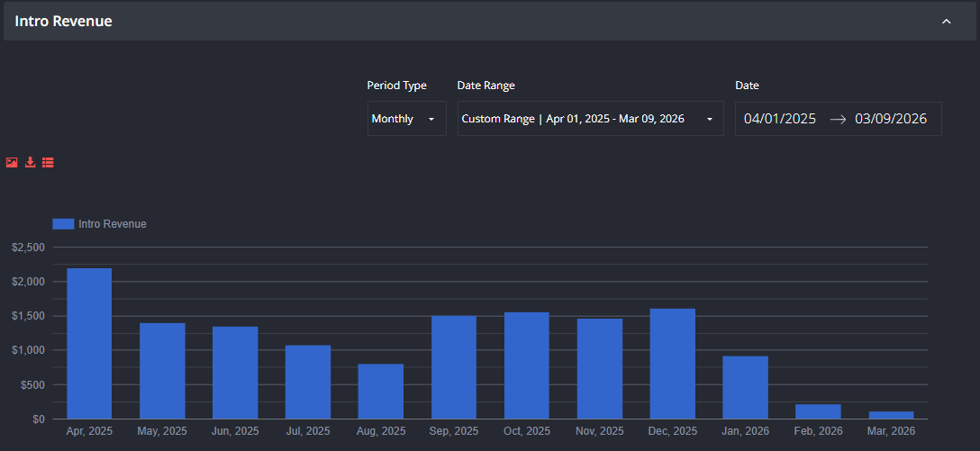The width and height of the screenshot is (980, 451).
Task: Click the red download data icon
Action: coord(30,162)
